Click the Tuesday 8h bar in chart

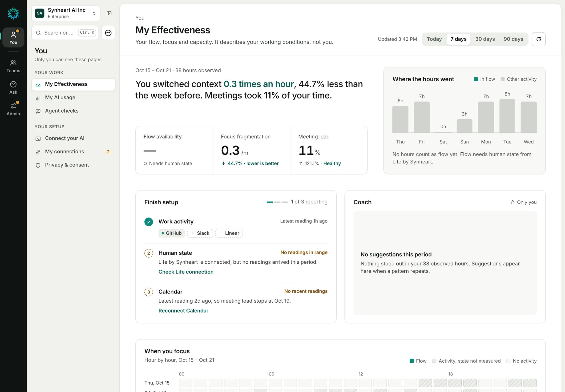point(507,116)
